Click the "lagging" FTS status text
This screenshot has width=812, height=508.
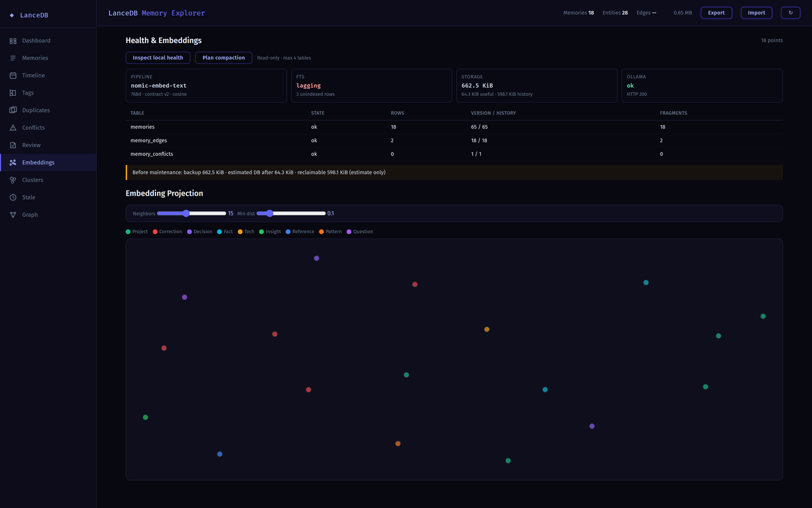(309, 85)
